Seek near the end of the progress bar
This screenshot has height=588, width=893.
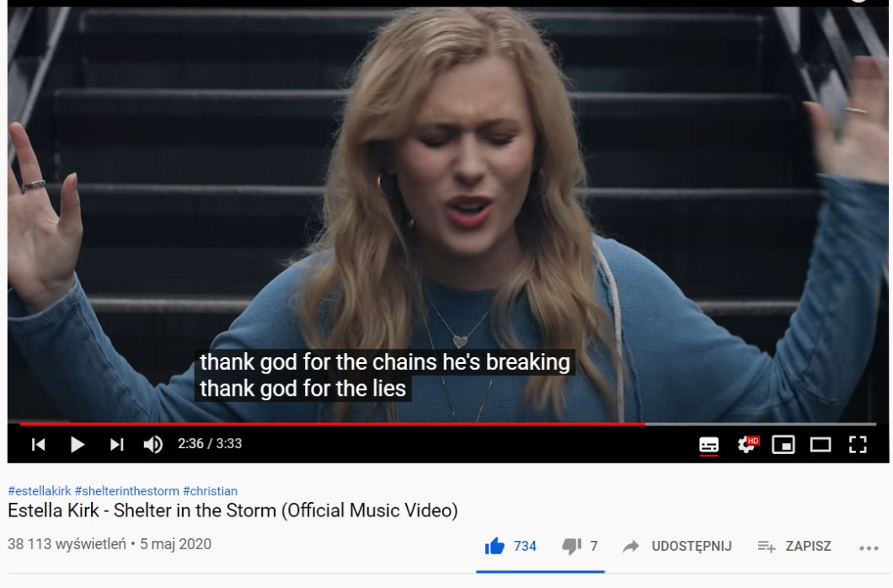point(854,424)
